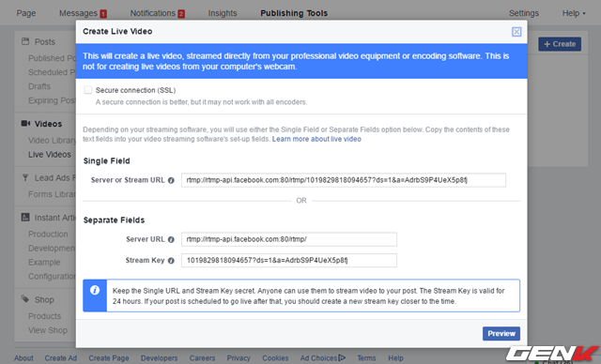The image size is (601, 364).
Task: Click the Preview button
Action: pyautogui.click(x=501, y=333)
